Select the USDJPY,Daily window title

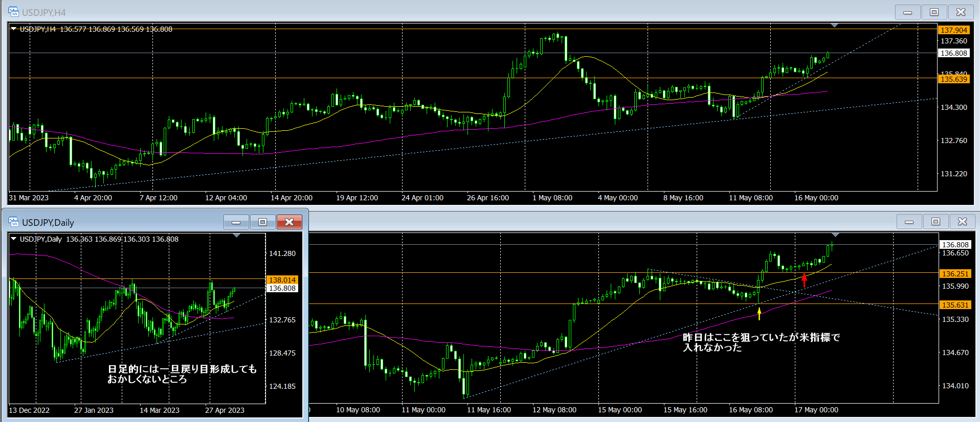pyautogui.click(x=48, y=222)
